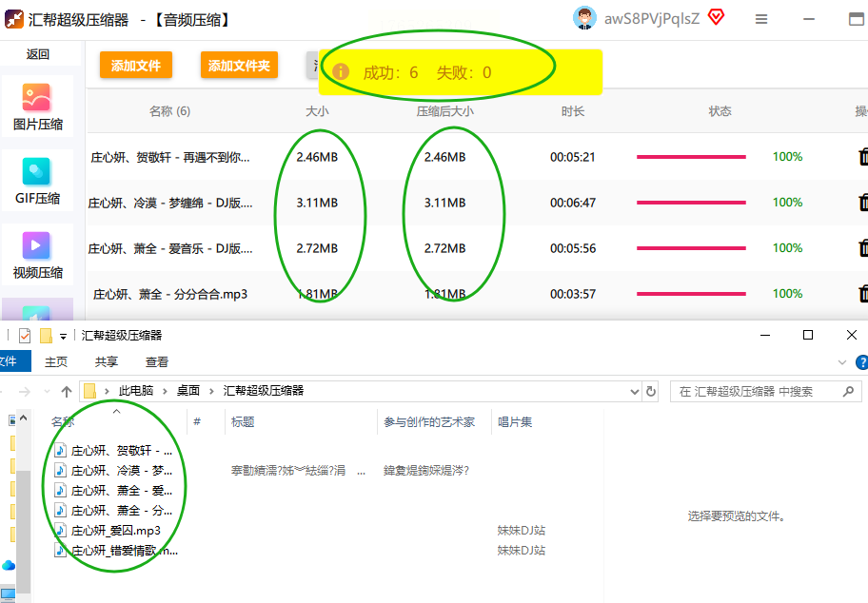
Task: Open the 主页 ribbon tab
Action: tap(56, 361)
